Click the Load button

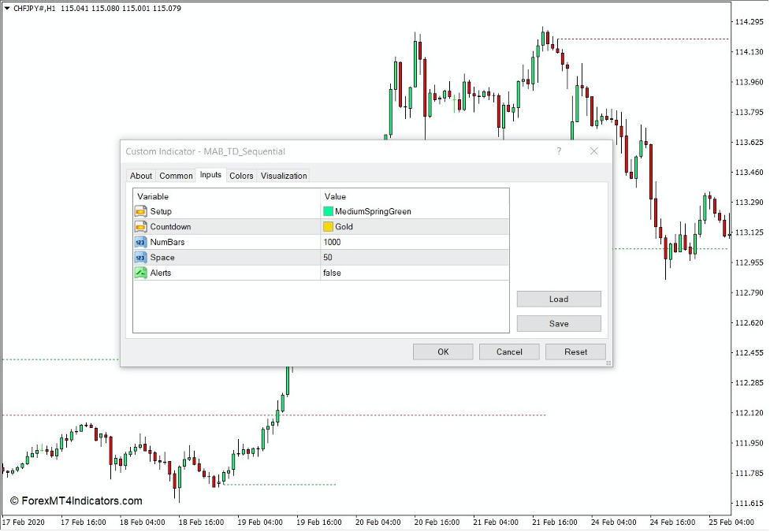click(x=558, y=299)
